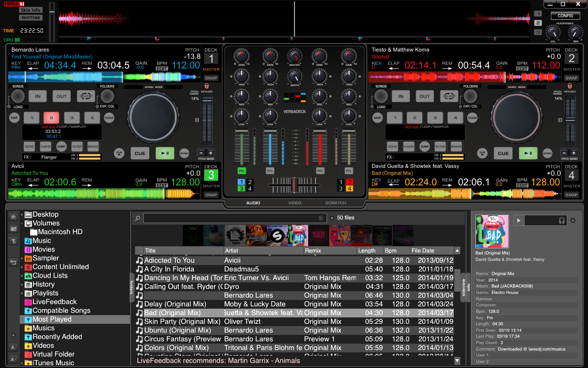Click the mixer MASTER volume knob
588x368 pixels.
coord(294,57)
